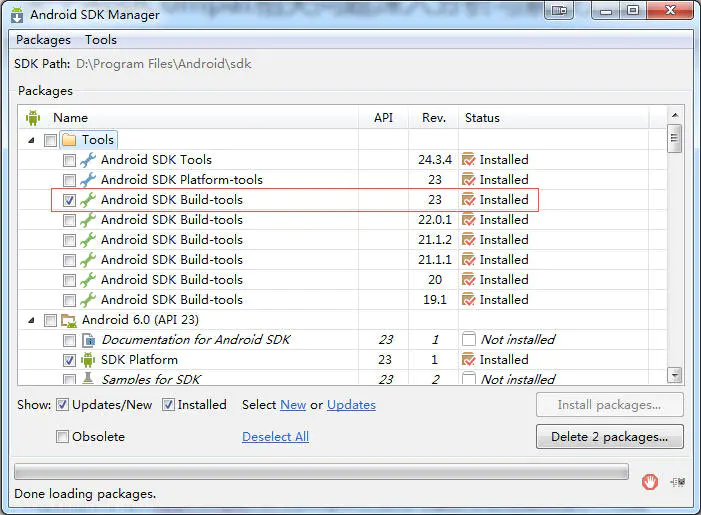This screenshot has height=515, width=701.
Task: Click the installed status icon for Android SDK Tools
Action: [x=469, y=160]
